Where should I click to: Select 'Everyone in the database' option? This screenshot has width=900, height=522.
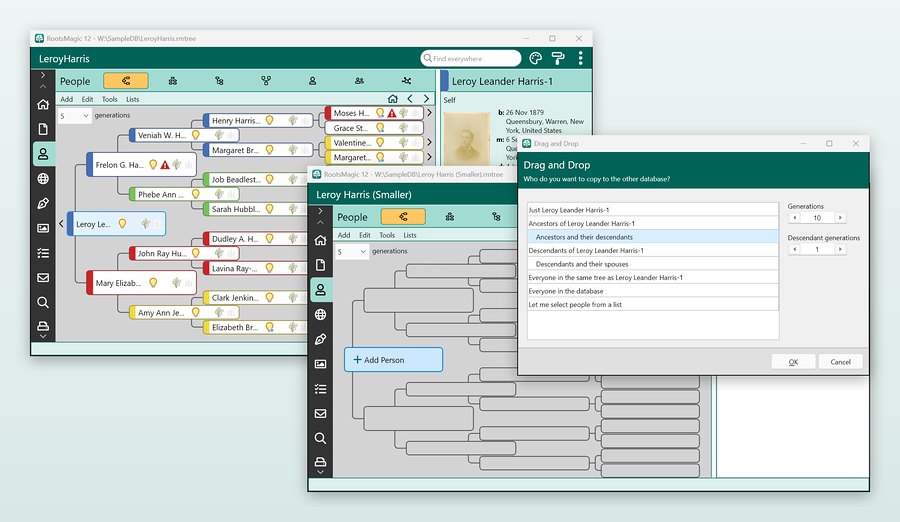click(x=653, y=291)
